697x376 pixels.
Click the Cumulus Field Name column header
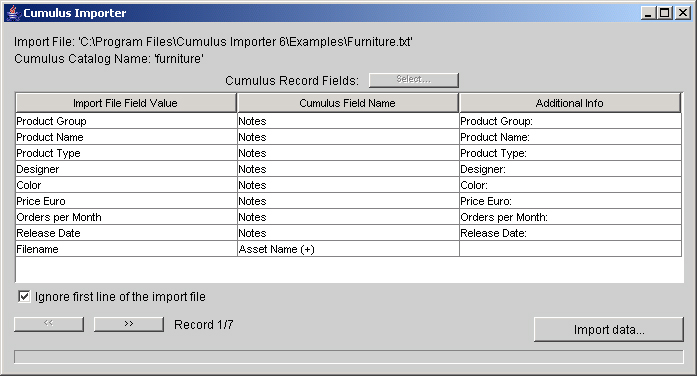(348, 103)
